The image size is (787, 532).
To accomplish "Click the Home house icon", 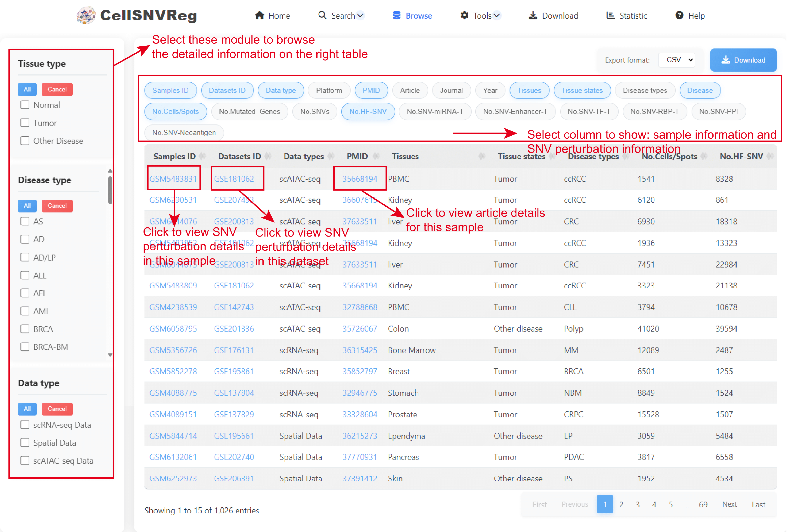I will point(259,15).
